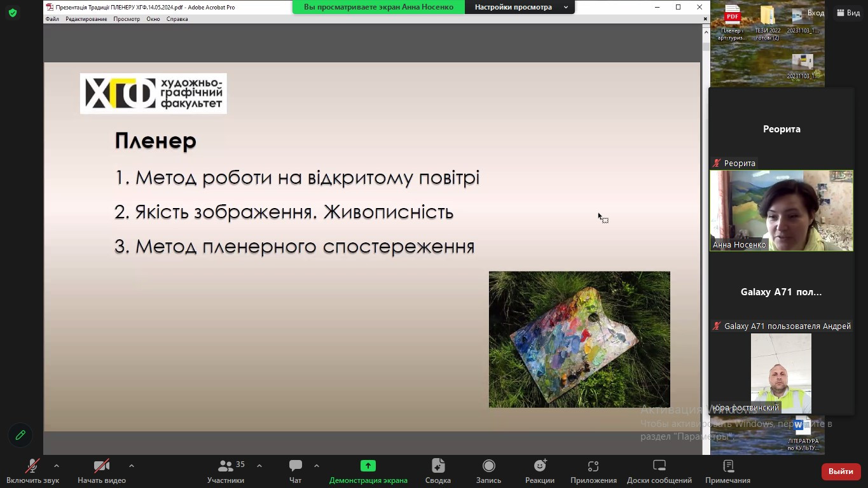Leave the meeting with Выйти
The width and height of the screenshot is (868, 488).
pos(841,471)
